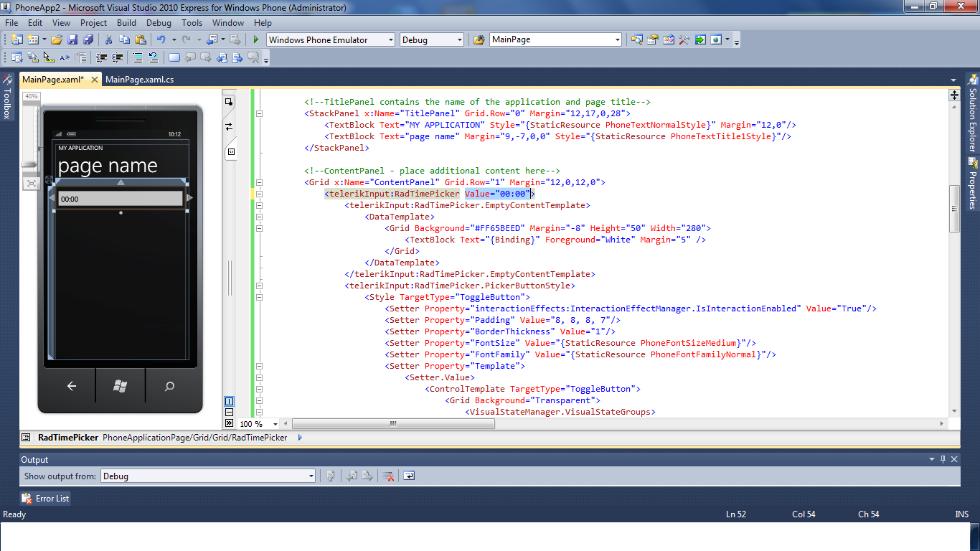Switch to MainPage.xaml.cs tab
This screenshot has width=980, height=551.
point(140,80)
